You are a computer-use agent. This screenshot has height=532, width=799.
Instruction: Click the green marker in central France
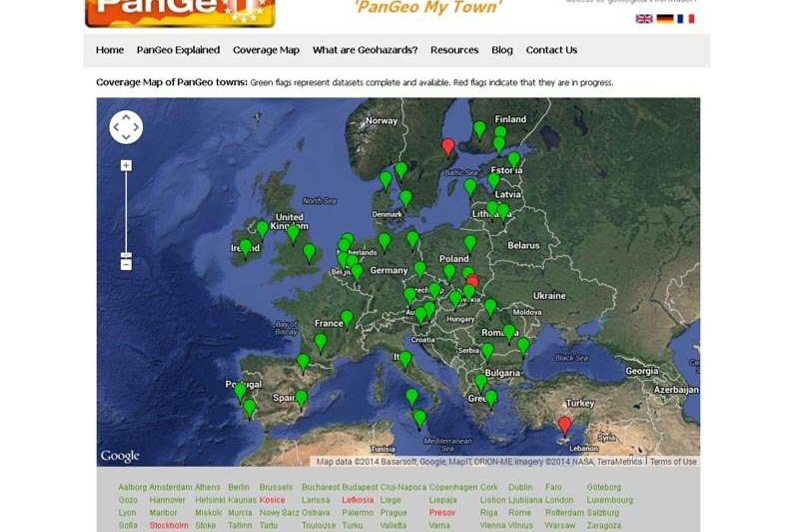point(347,317)
